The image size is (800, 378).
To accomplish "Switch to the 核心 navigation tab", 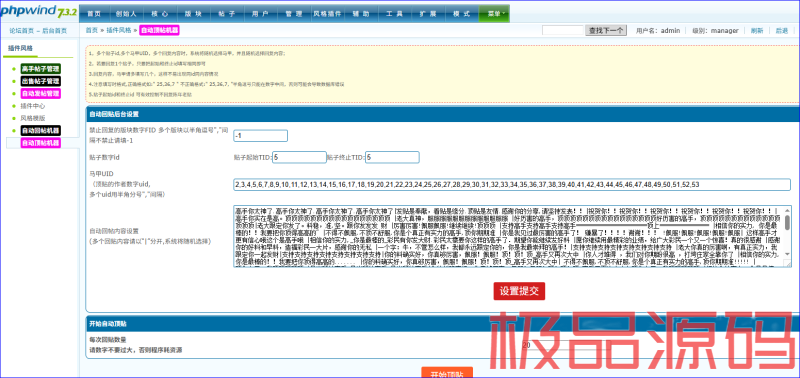I will 160,14.
